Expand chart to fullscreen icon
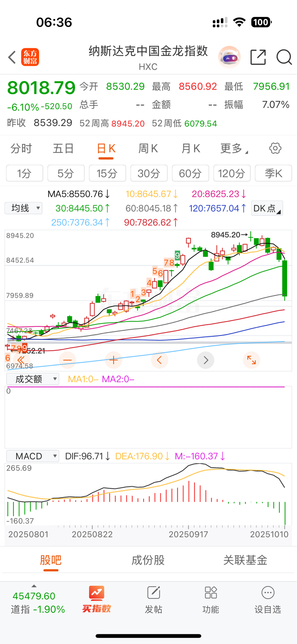 (x=251, y=360)
